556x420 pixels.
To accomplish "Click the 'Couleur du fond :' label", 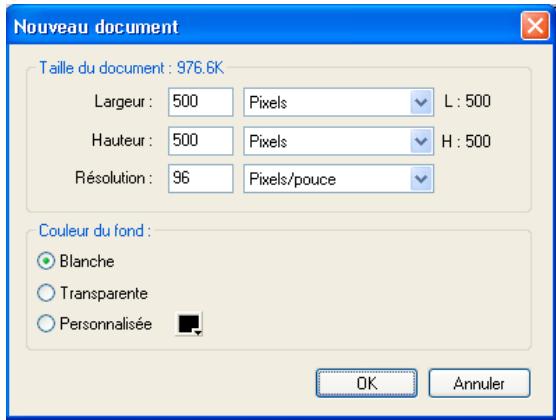I will (x=95, y=231).
